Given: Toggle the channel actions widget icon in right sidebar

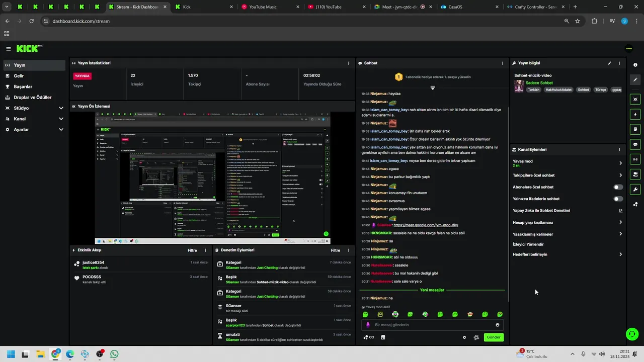Looking at the screenshot, I should [x=635, y=174].
